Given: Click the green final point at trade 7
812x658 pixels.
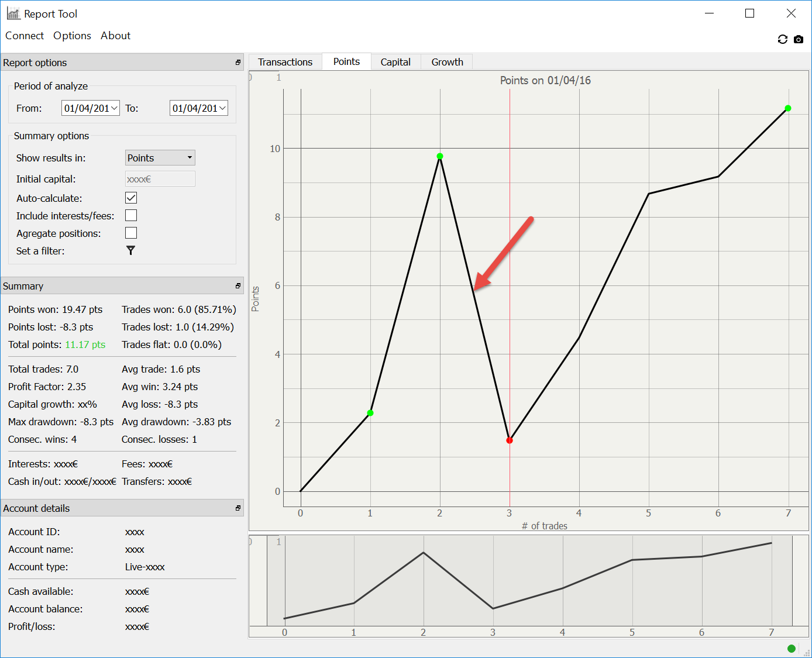Looking at the screenshot, I should (x=788, y=108).
